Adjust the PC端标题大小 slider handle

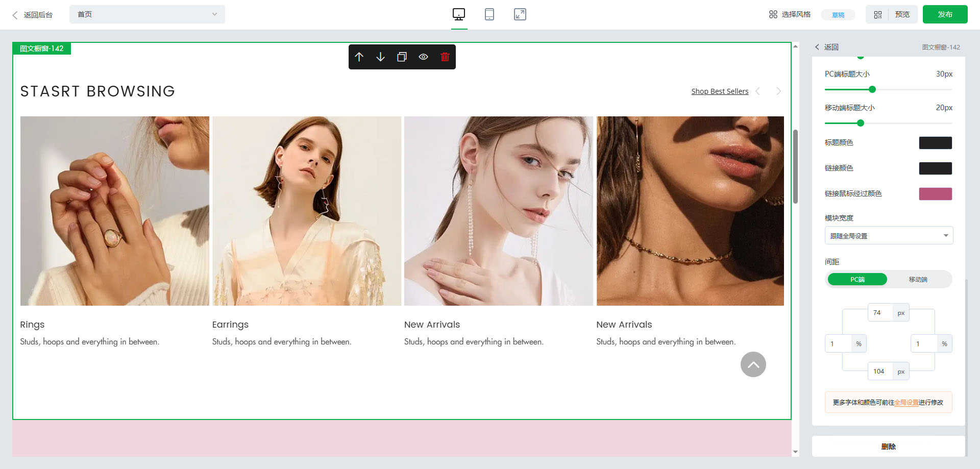click(872, 89)
